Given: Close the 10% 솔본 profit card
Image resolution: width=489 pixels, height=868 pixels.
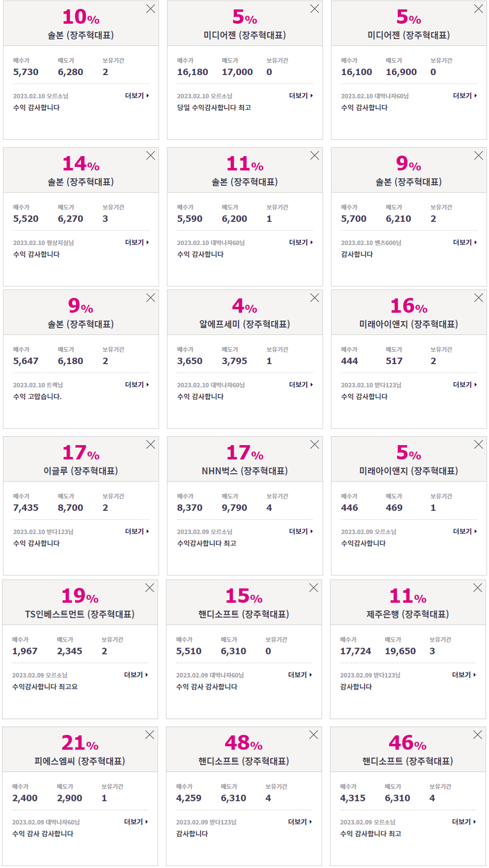Looking at the screenshot, I should point(151,9).
